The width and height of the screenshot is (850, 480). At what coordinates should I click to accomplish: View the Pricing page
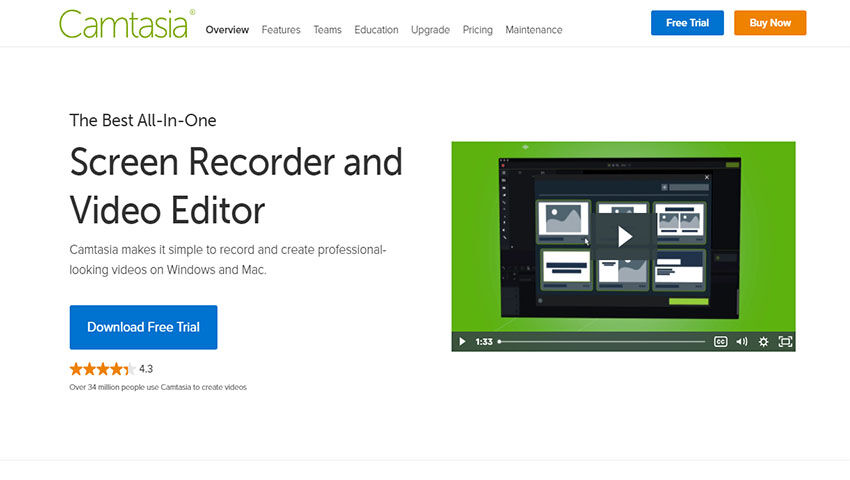tap(478, 30)
